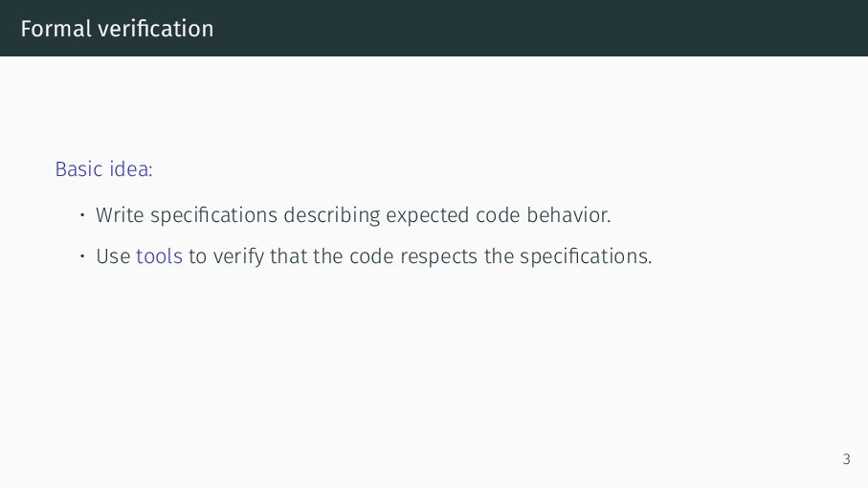Click the word 'respects' in second bullet
Viewport: 868px width, 488px height.
439,257
